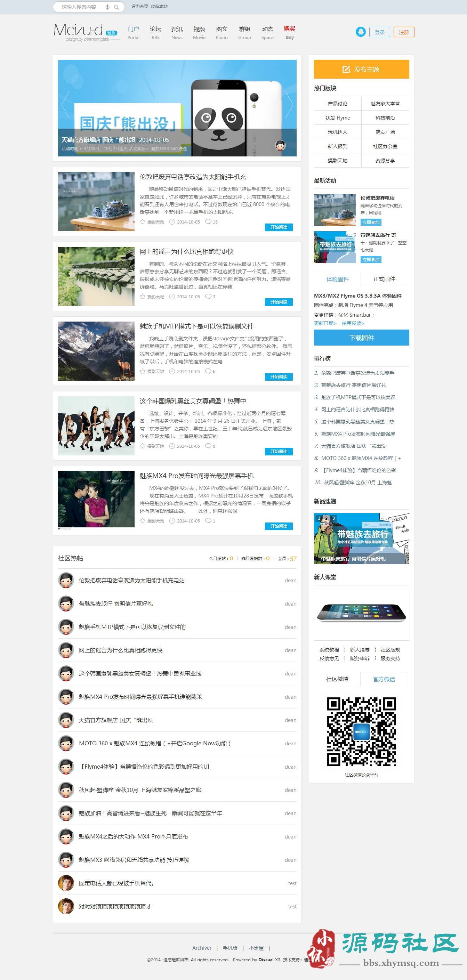Open the 论坛 BBS nav item
The image size is (467, 980).
(x=155, y=32)
